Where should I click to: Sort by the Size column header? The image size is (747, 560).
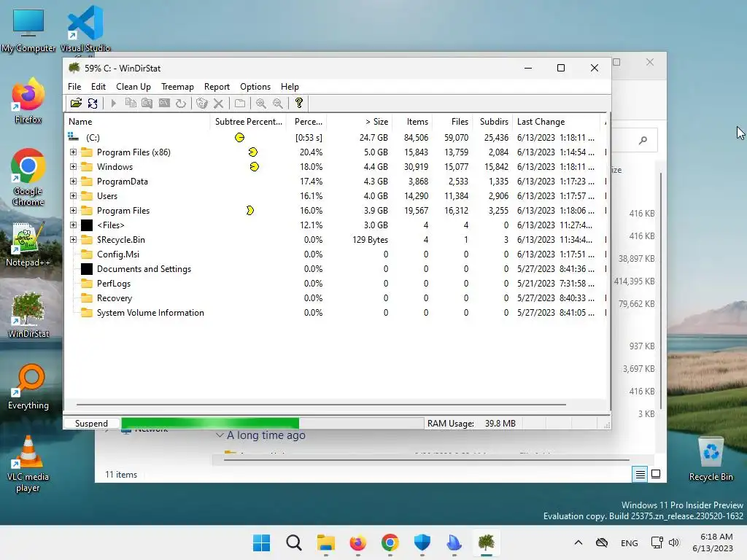(359, 122)
